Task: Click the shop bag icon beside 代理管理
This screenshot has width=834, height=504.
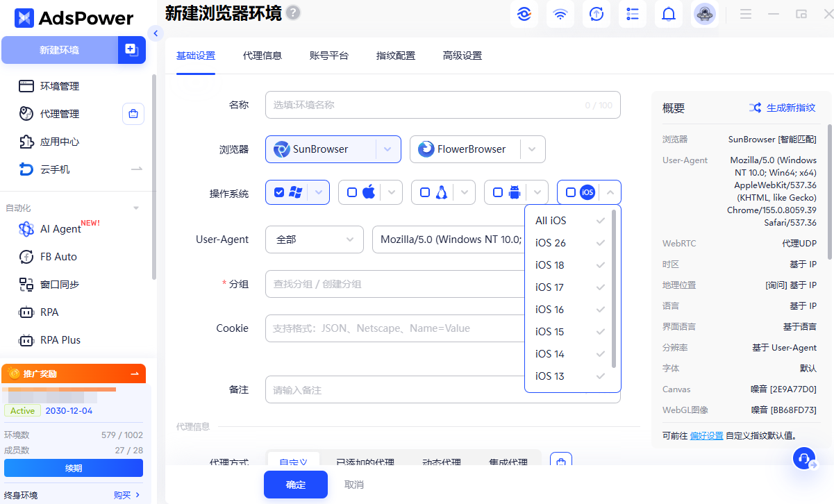Action: (133, 114)
